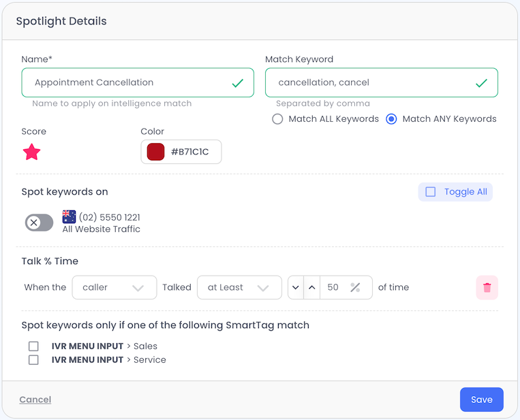This screenshot has width=520, height=420.
Task: Open the caller dropdown
Action: coord(114,287)
